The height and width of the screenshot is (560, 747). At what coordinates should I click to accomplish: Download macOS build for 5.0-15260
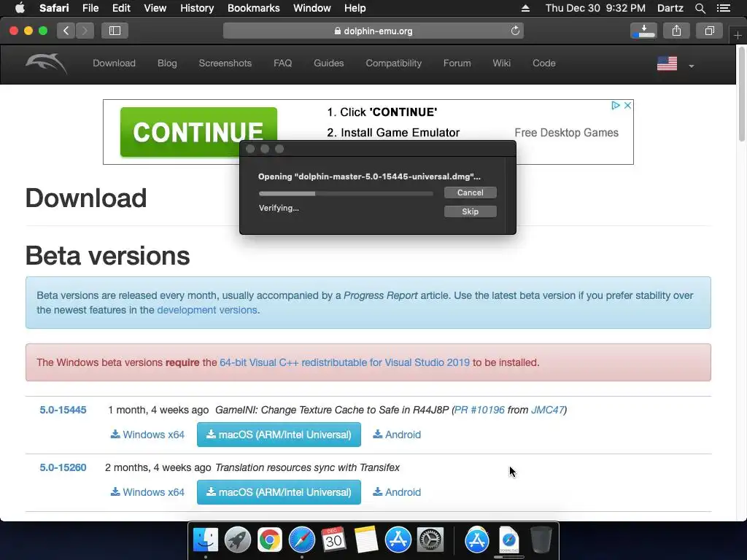point(279,492)
